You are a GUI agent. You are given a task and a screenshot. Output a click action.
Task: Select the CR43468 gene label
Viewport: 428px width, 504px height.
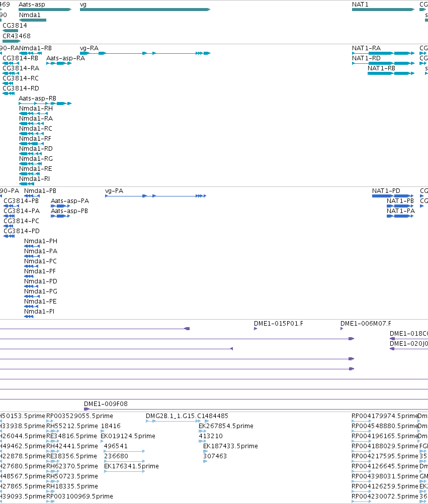[x=17, y=36]
